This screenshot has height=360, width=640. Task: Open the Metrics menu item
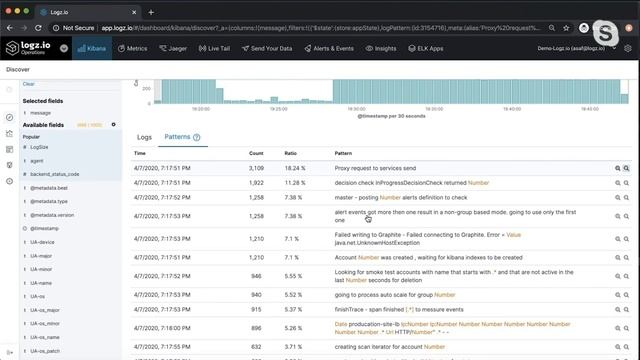pos(133,48)
